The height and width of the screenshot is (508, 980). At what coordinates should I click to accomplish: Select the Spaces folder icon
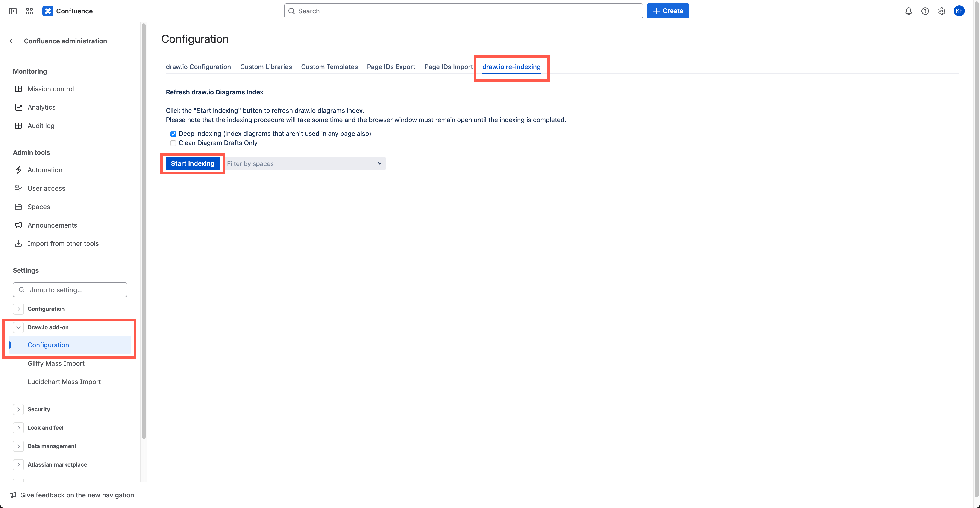[19, 207]
